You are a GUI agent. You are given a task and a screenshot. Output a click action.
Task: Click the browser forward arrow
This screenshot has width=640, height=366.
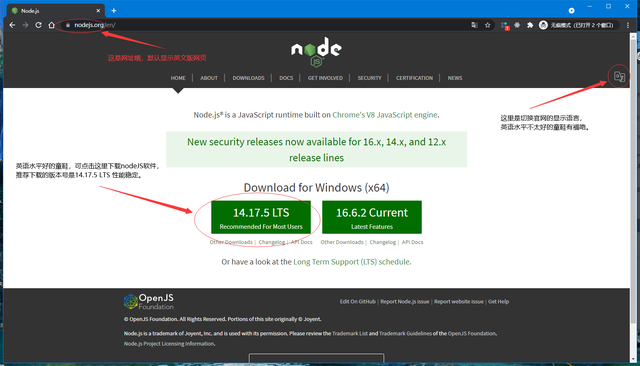coord(25,25)
